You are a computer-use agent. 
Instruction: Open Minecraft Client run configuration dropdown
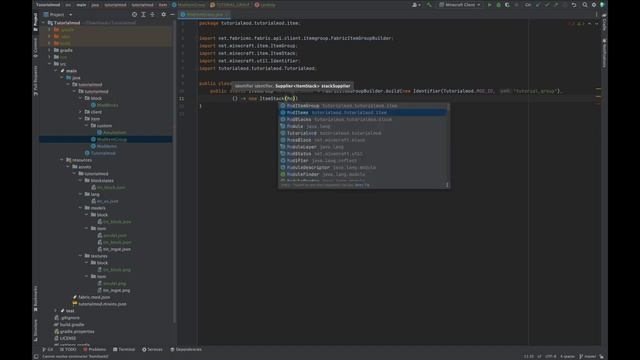[460, 5]
